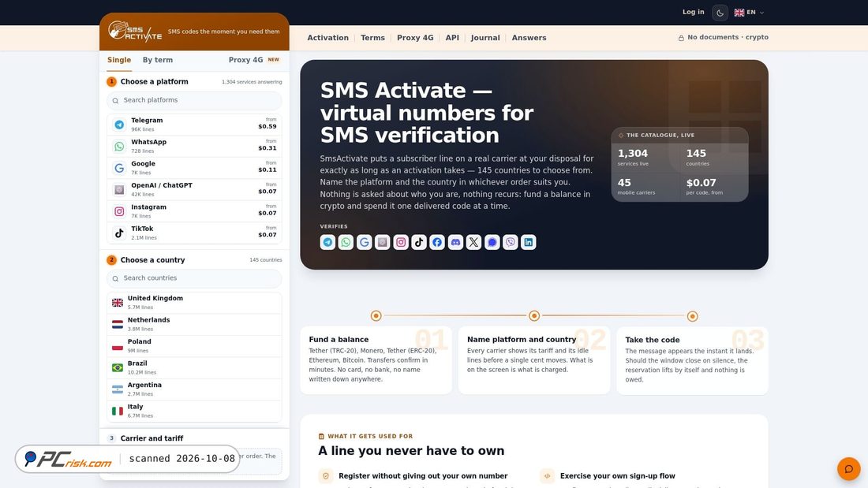Image resolution: width=868 pixels, height=488 pixels.
Task: Open the EN language dropdown
Action: point(749,12)
